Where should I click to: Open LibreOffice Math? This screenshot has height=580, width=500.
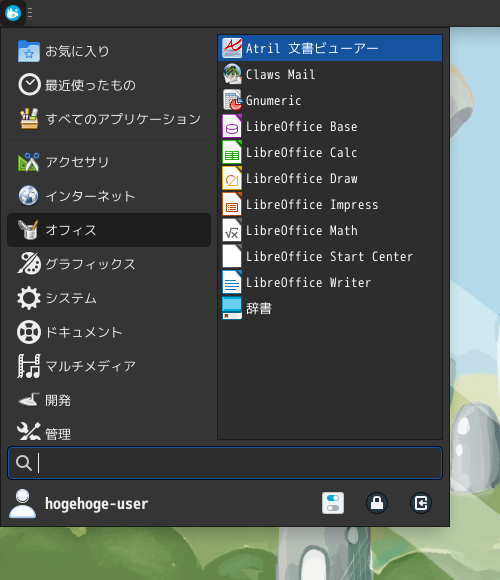coord(330,230)
